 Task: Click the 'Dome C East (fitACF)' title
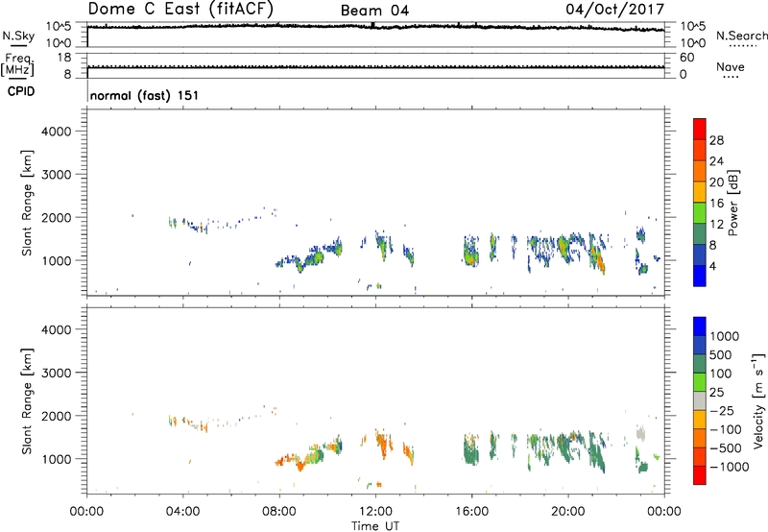180,9
